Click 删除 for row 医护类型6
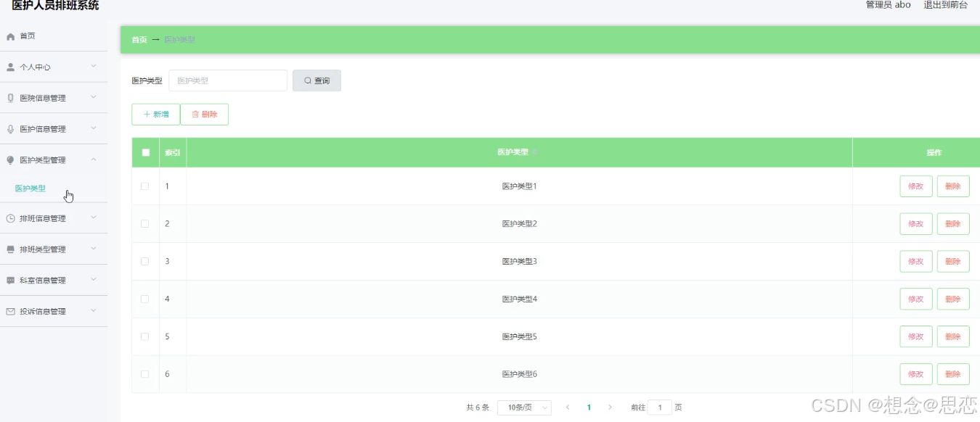This screenshot has height=422, width=980. [953, 374]
